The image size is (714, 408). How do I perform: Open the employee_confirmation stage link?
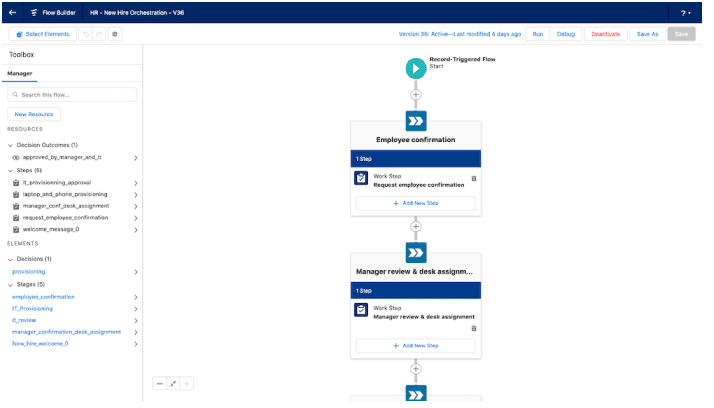pyautogui.click(x=43, y=297)
